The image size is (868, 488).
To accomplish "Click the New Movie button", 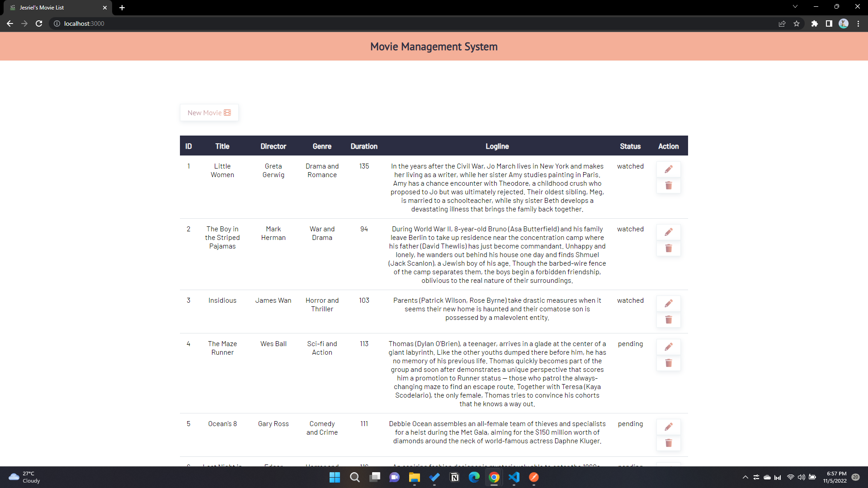I will coord(209,113).
